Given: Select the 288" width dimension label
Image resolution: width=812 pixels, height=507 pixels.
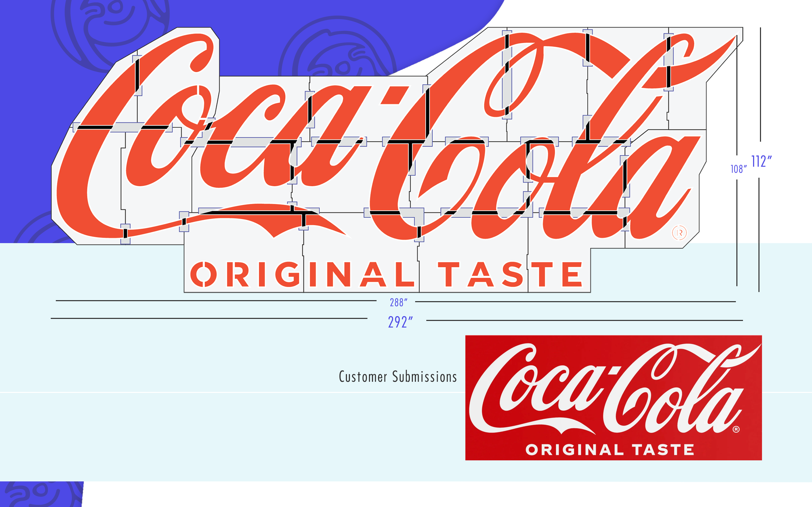Looking at the screenshot, I should pos(399,302).
